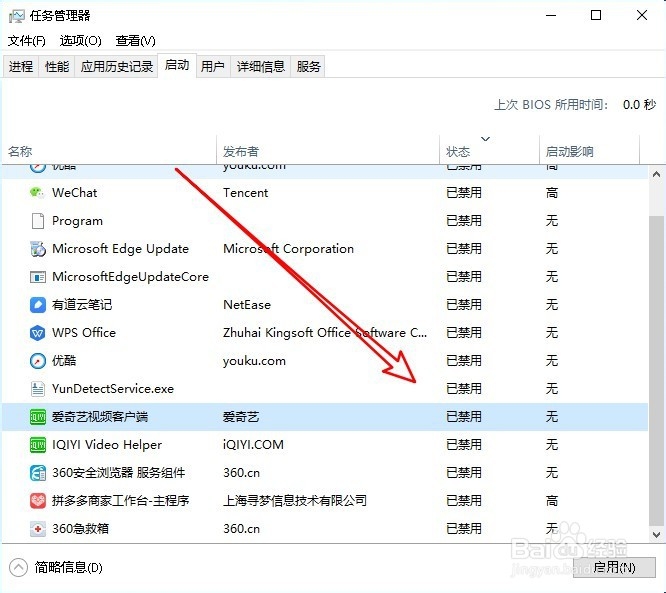Switch to the 服务 tab

click(x=308, y=67)
